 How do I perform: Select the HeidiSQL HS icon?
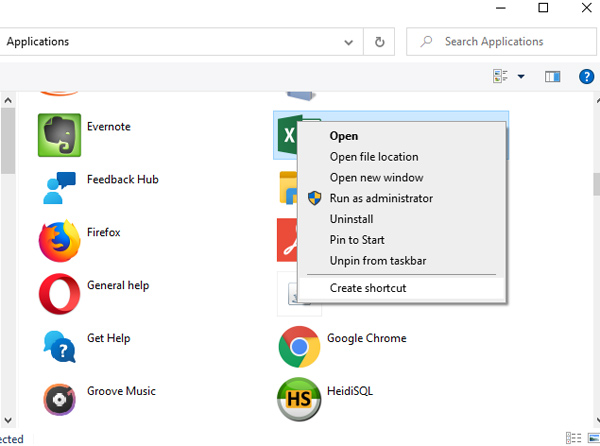tap(299, 399)
